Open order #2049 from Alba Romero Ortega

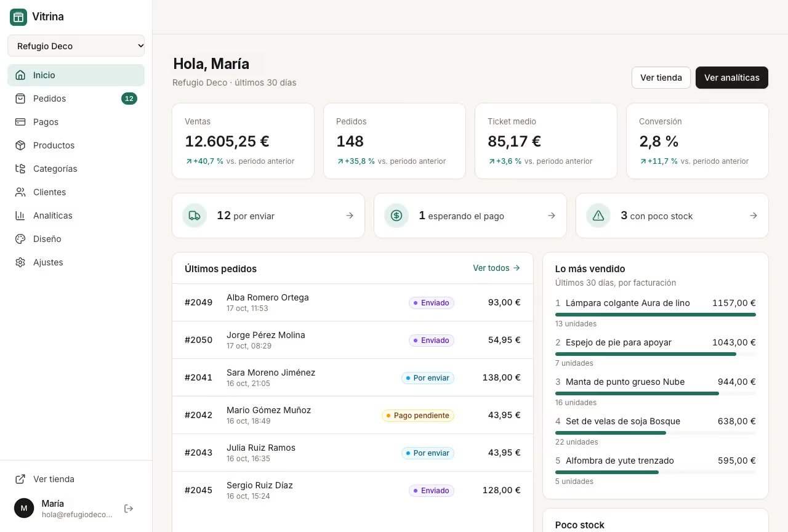pyautogui.click(x=353, y=302)
